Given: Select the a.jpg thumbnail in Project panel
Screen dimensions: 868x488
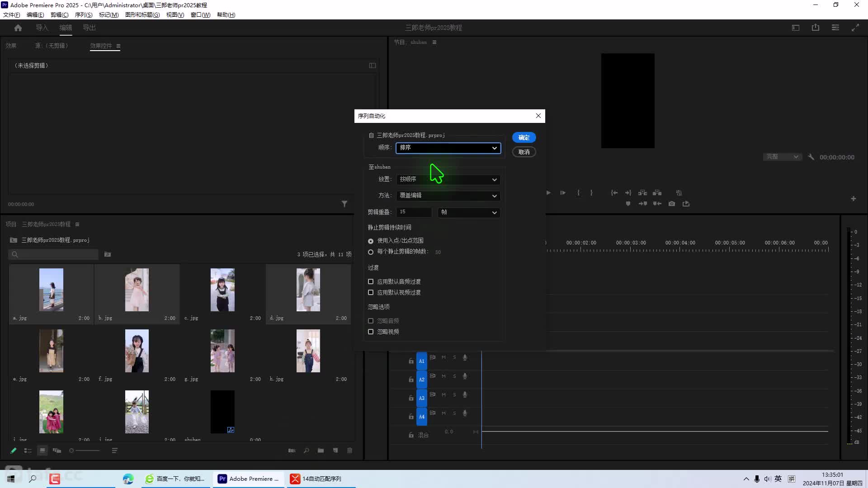Looking at the screenshot, I should pyautogui.click(x=51, y=290).
